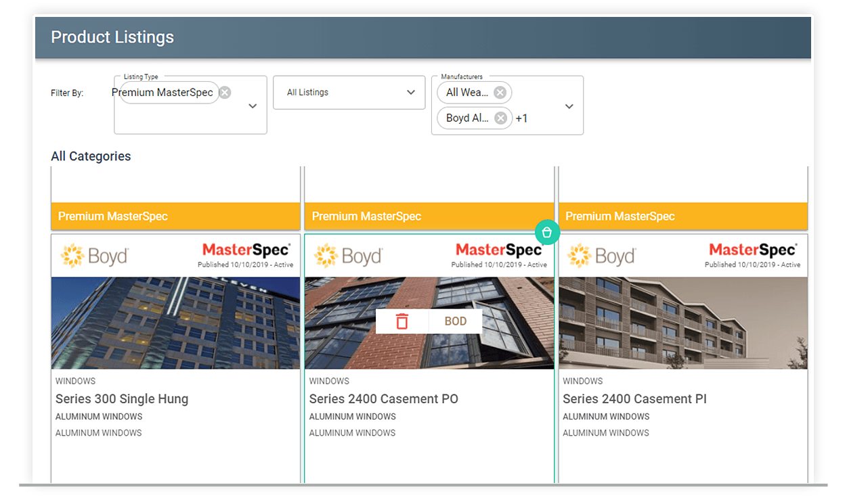Image resolution: width=847 pixels, height=504 pixels.
Task: Remove the Premium MasterSpec filter chip
Action: pyautogui.click(x=224, y=92)
